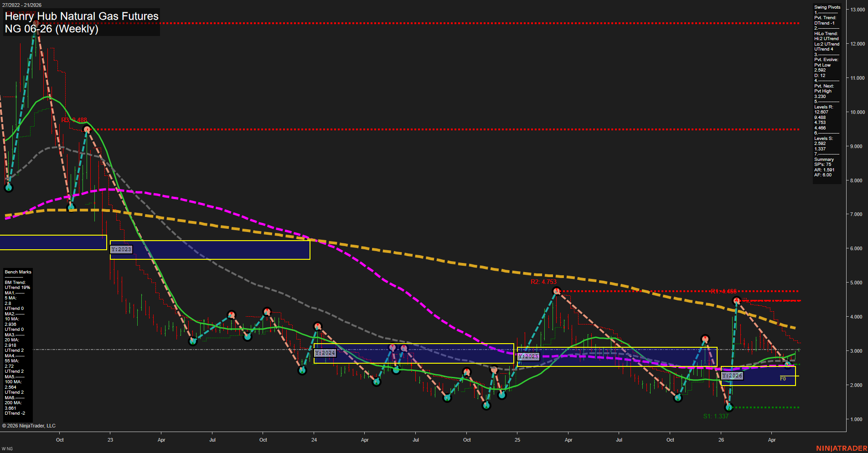
Task: Click the 3.661 two-hundred MA value
Action: tap(10, 408)
